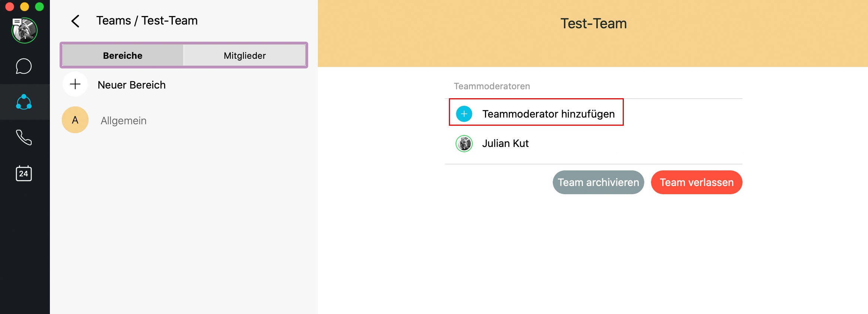Open the phone calls sidebar icon

[24, 138]
